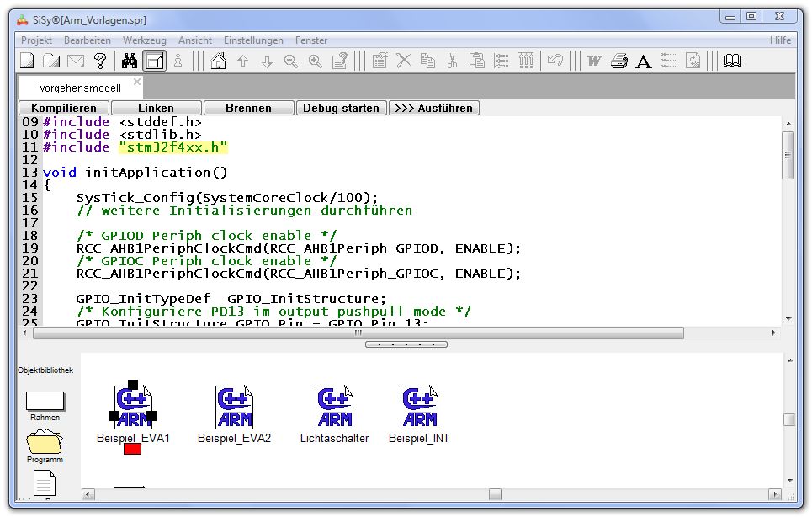Image resolution: width=812 pixels, height=517 pixels.
Task: Delete with the X toolbar icon
Action: [404, 61]
